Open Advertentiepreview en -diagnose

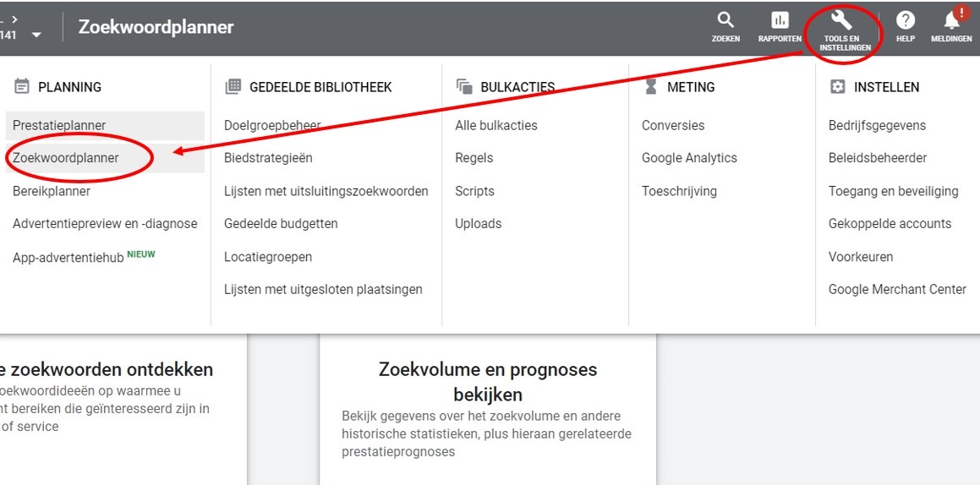pyautogui.click(x=105, y=223)
